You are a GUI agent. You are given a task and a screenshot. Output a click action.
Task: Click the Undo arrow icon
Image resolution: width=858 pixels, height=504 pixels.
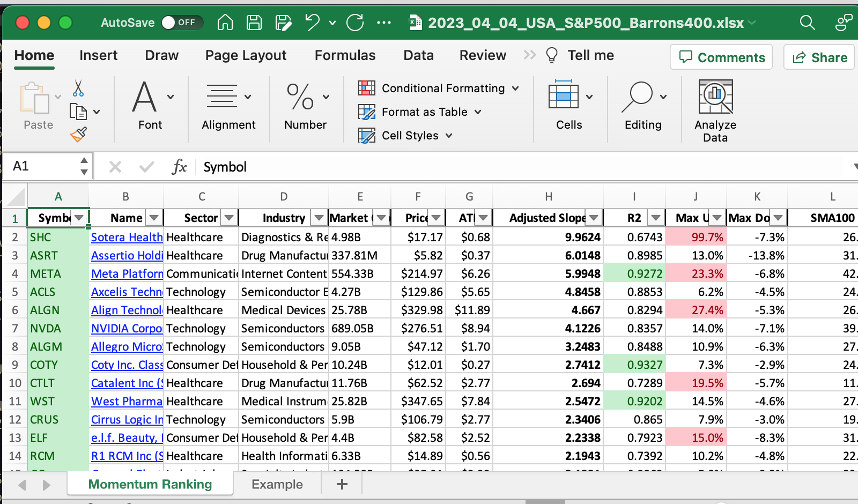[x=312, y=23]
